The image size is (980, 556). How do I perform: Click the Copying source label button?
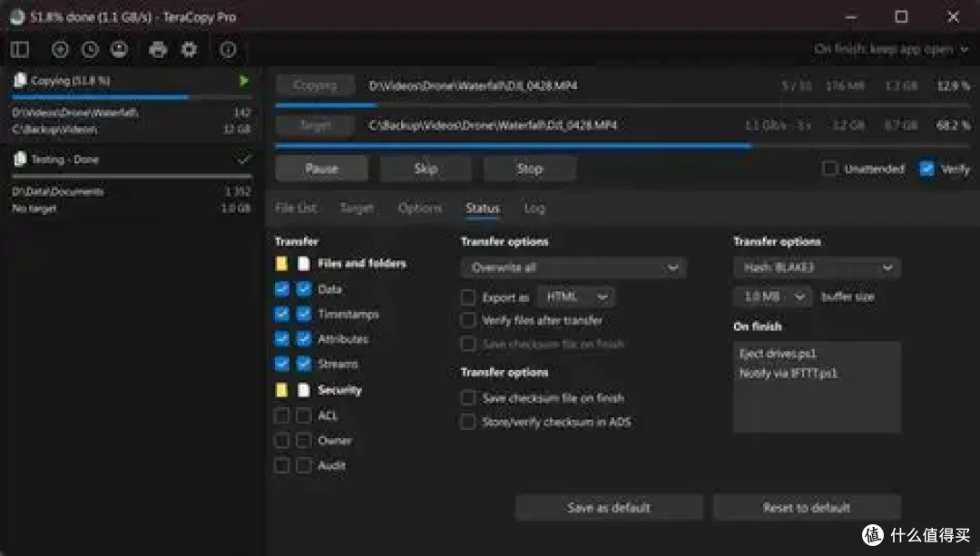pos(315,85)
